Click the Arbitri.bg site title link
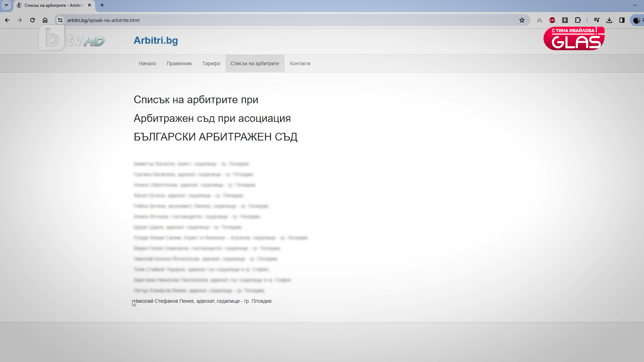This screenshot has width=644, height=362. pos(156,40)
